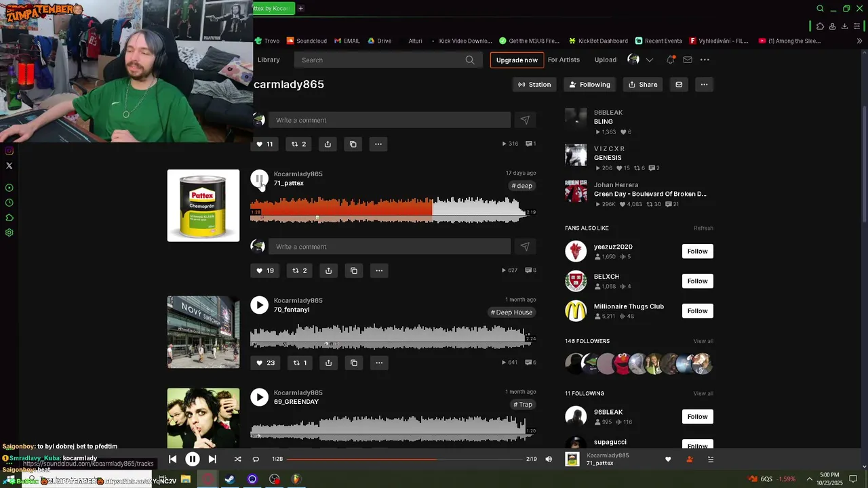Image resolution: width=868 pixels, height=488 pixels.
Task: Open File Explorer from taskbar
Action: coord(185,479)
